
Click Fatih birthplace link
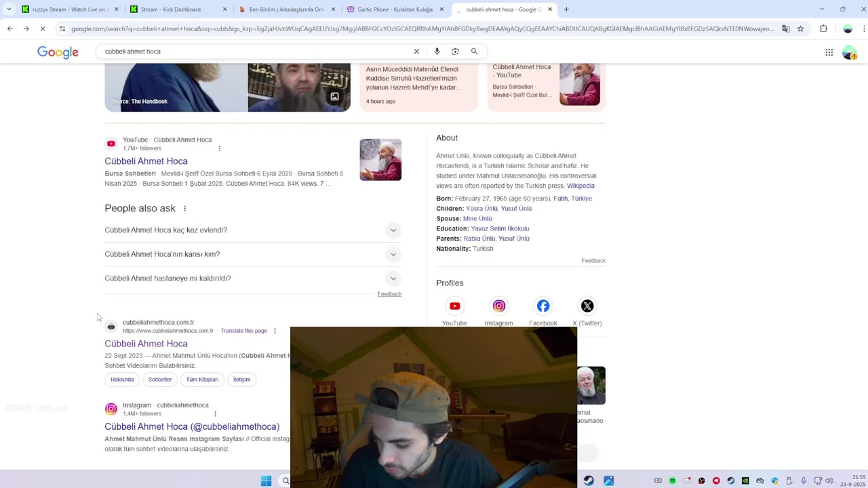coord(560,199)
